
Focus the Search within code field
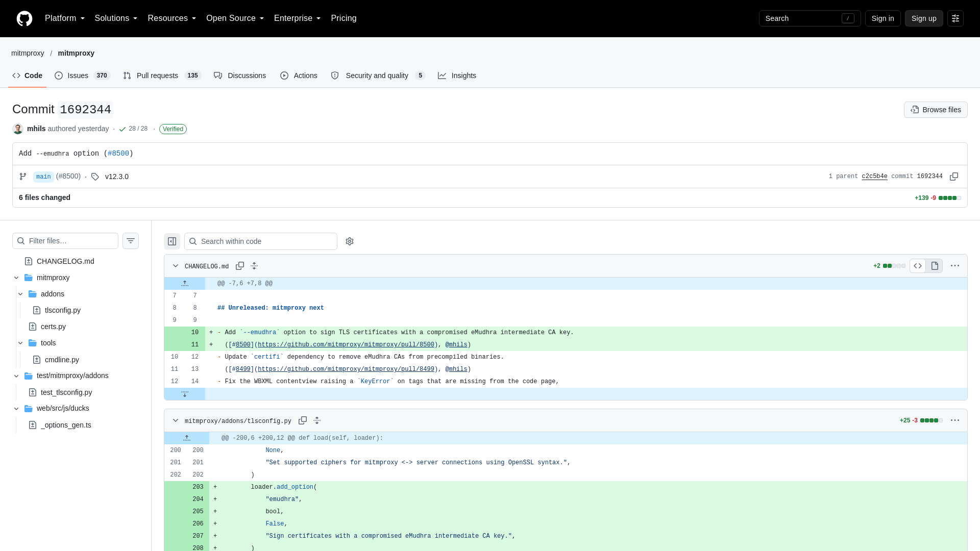click(x=261, y=241)
